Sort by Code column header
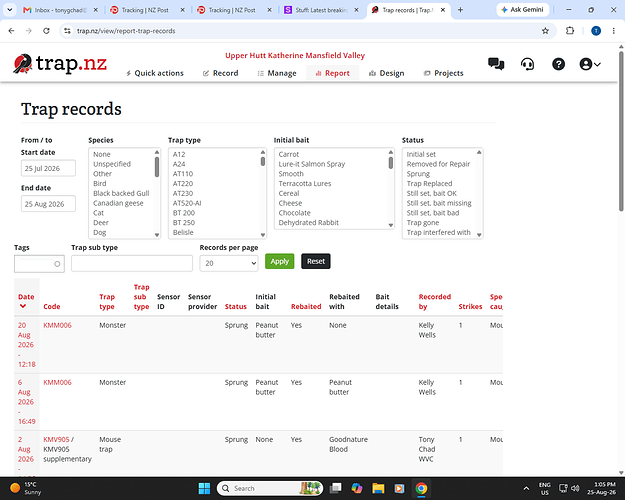 point(52,307)
